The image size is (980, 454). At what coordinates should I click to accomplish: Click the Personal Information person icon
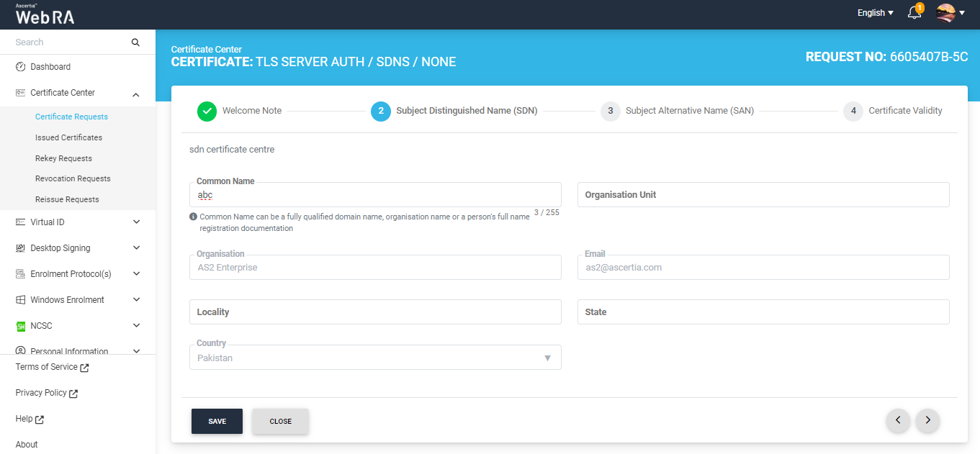pyautogui.click(x=20, y=350)
